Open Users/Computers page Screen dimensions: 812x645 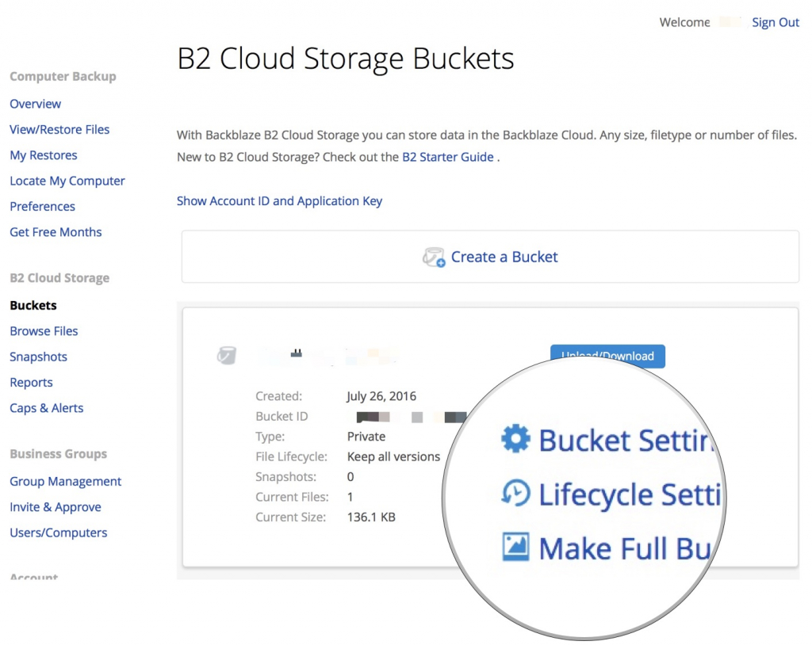coord(59,532)
